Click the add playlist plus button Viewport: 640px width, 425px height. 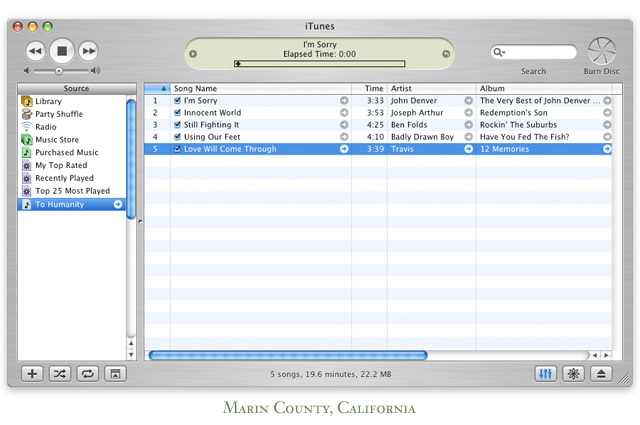point(32,374)
